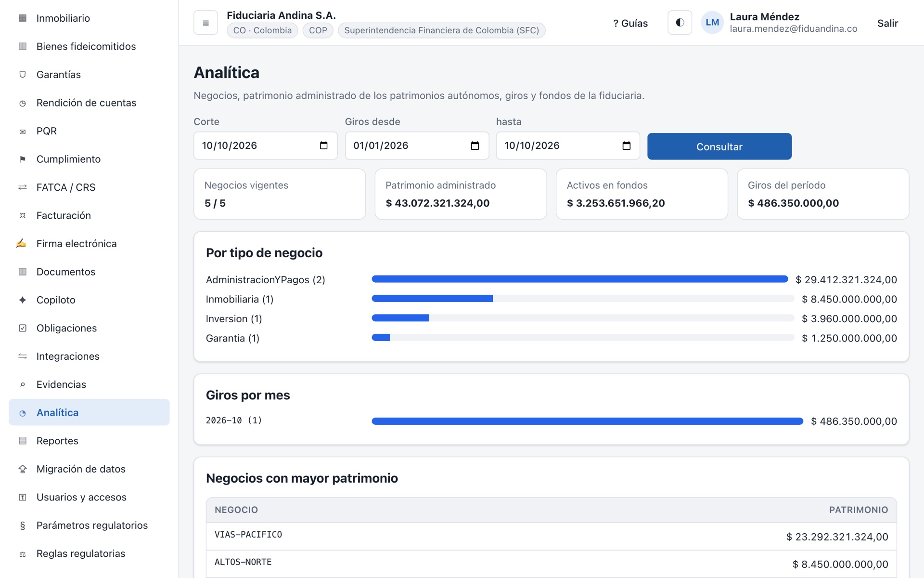Select Usuarios y accesos menu entry
This screenshot has width=924, height=578.
pos(89,497)
